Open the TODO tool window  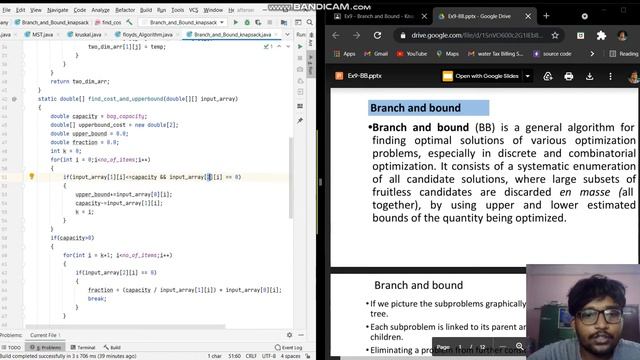point(11,347)
